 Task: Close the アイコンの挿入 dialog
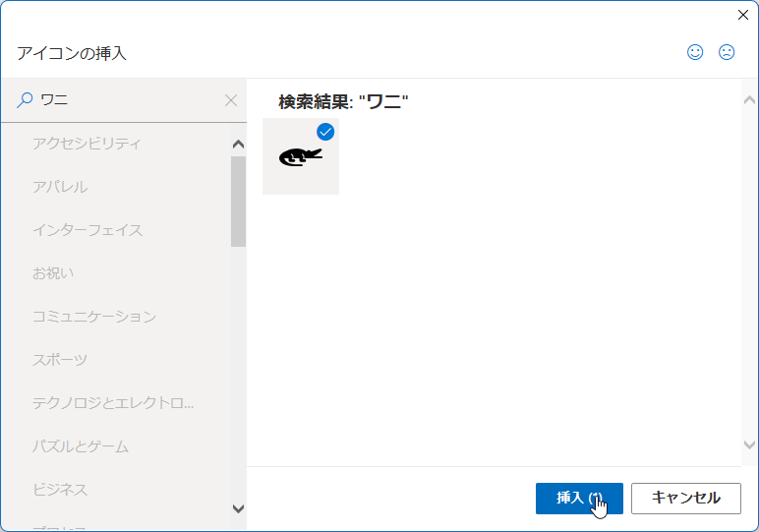tap(743, 15)
